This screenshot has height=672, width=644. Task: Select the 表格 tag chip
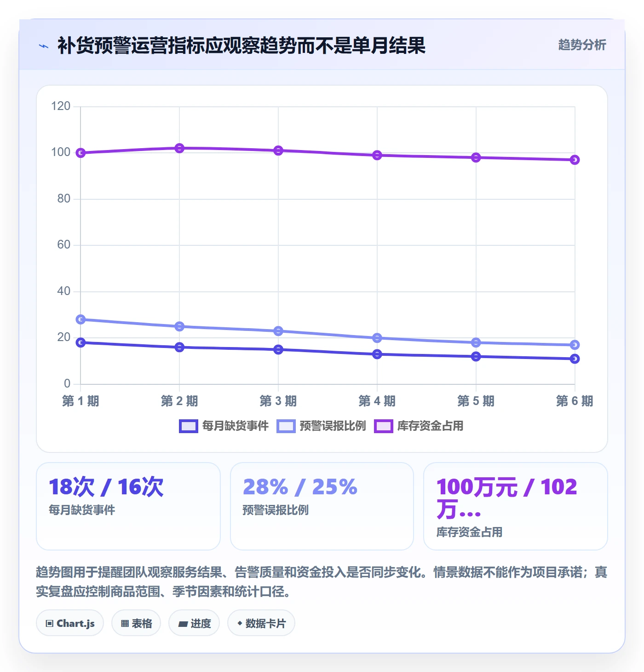tap(136, 623)
